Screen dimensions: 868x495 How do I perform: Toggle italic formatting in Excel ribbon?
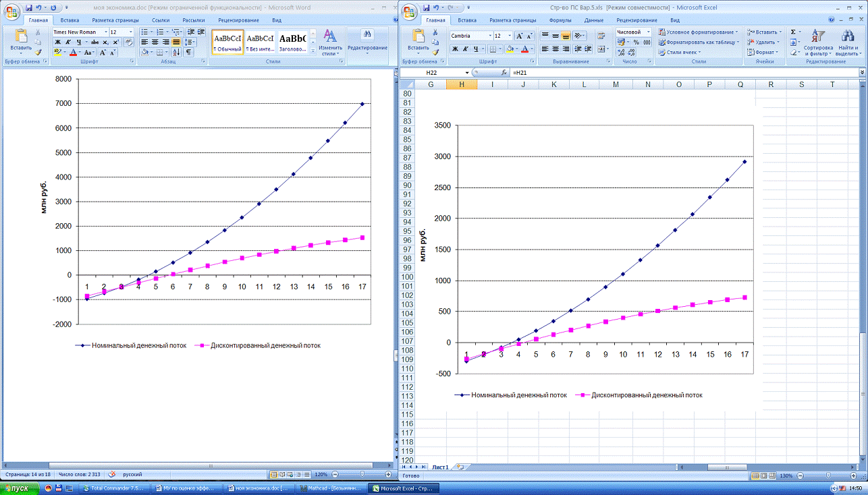pyautogui.click(x=465, y=49)
